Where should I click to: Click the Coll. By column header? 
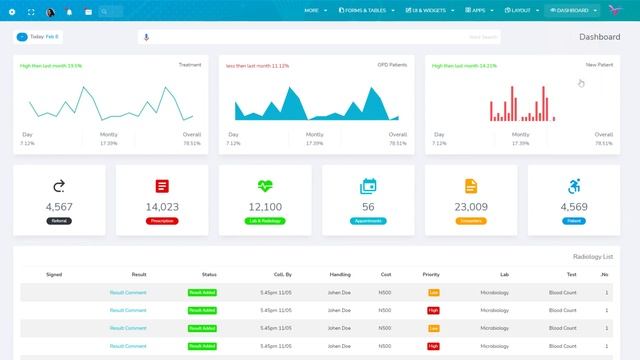click(x=282, y=275)
